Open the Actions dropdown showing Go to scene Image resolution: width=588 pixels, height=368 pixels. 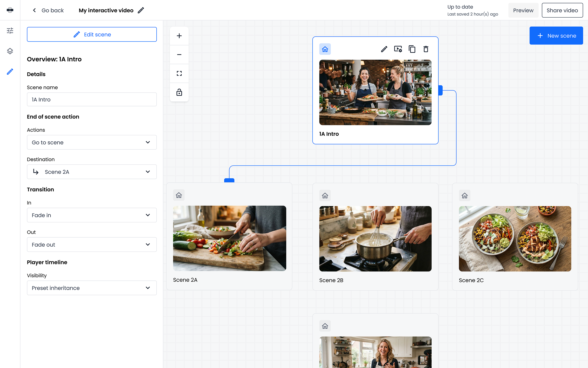click(x=92, y=142)
